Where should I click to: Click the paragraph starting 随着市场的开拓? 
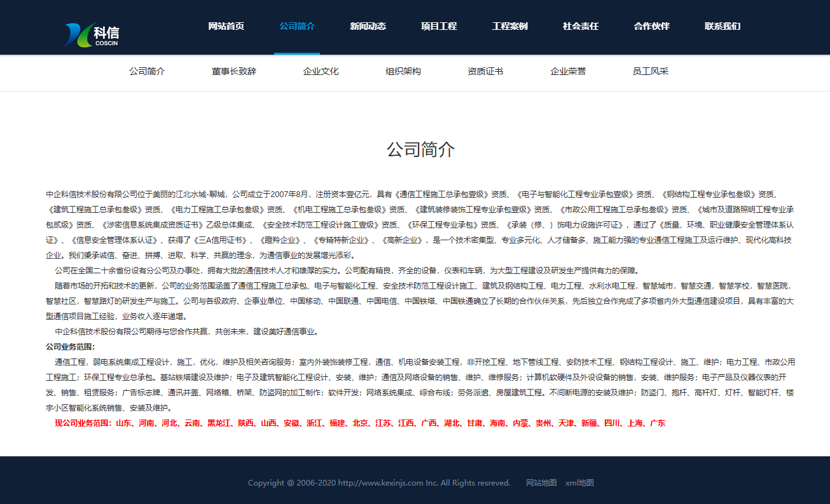tap(420, 301)
